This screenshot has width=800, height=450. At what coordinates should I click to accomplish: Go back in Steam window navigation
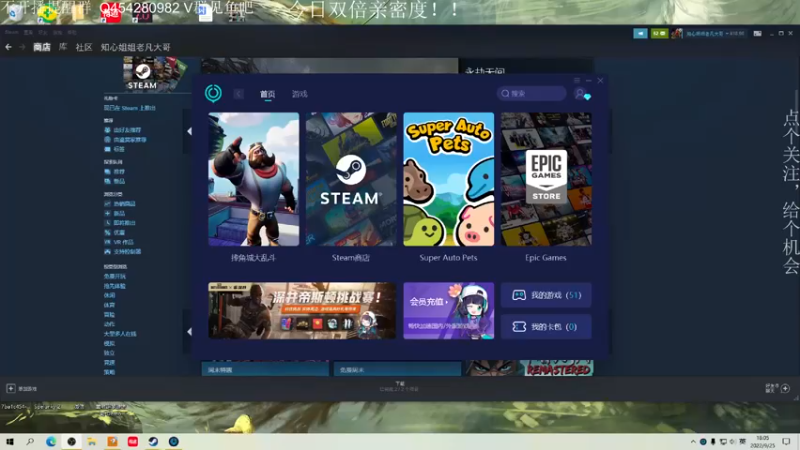[x=9, y=47]
